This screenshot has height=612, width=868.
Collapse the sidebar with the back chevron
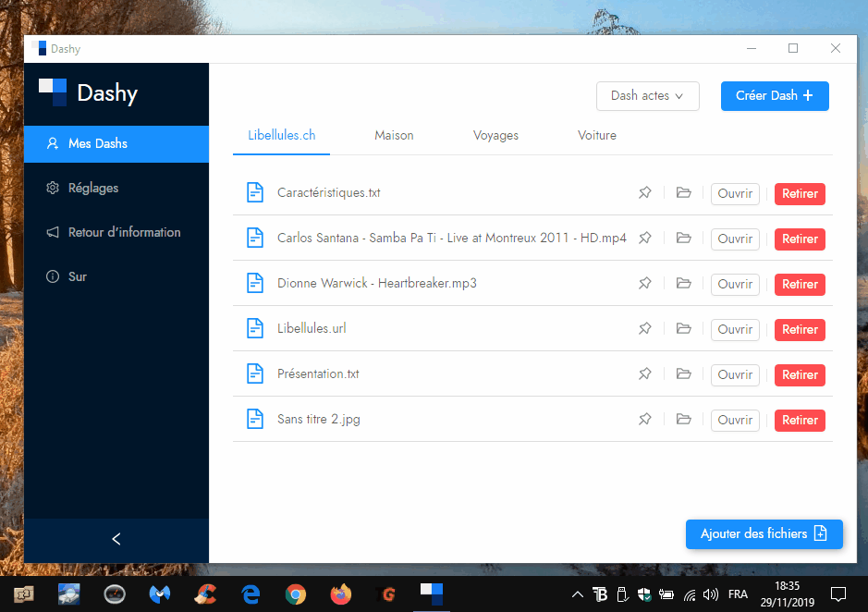(116, 540)
